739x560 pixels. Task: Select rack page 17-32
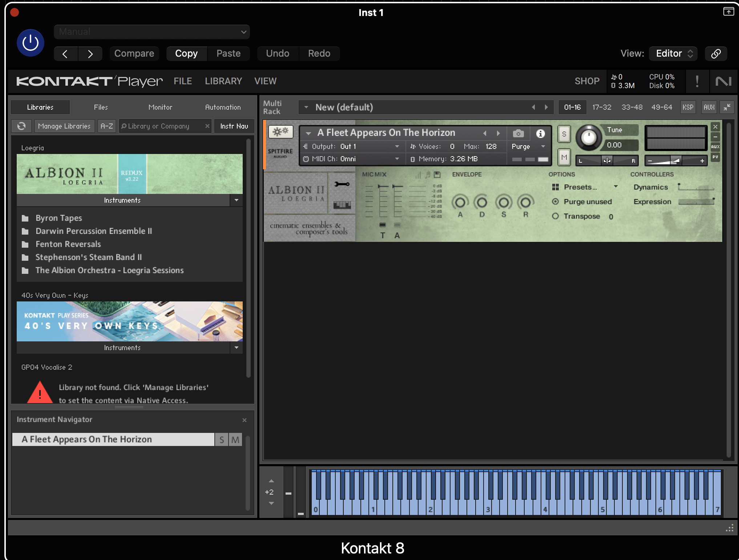(x=602, y=107)
